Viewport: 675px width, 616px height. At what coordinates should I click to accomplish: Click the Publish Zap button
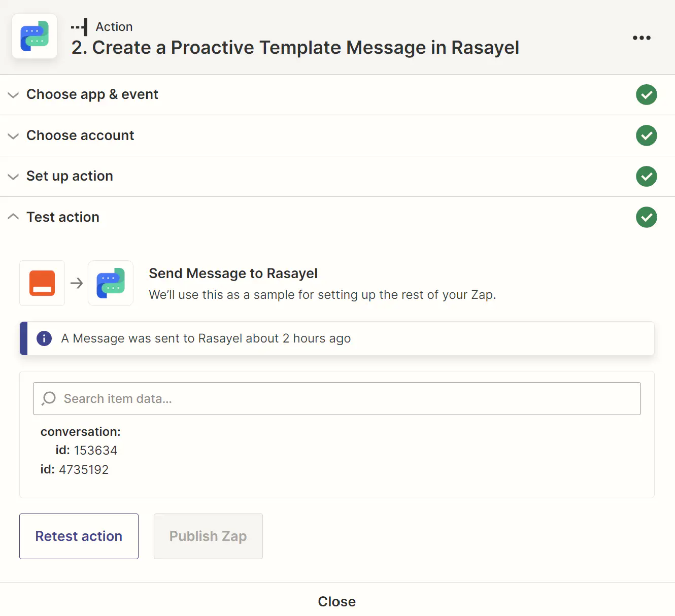(x=208, y=536)
